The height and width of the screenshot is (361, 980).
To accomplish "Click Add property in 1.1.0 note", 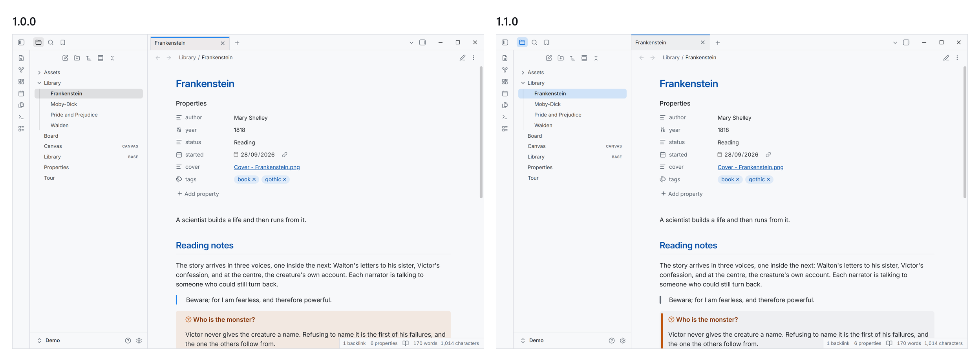I will click(x=682, y=194).
